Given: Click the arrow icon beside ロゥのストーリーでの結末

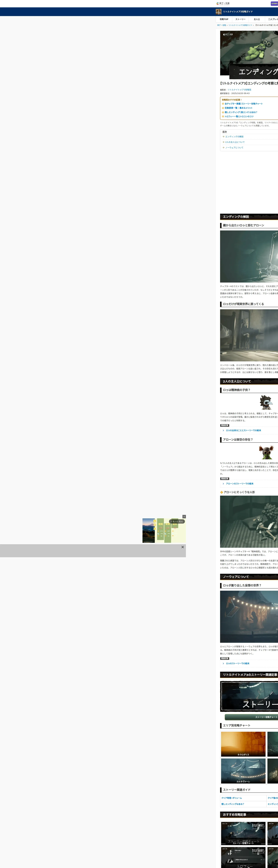Looking at the screenshot, I should click(223, 663).
